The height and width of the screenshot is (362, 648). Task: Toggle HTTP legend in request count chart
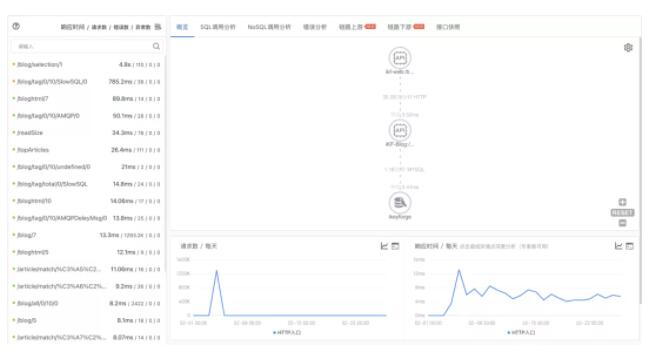(287, 332)
